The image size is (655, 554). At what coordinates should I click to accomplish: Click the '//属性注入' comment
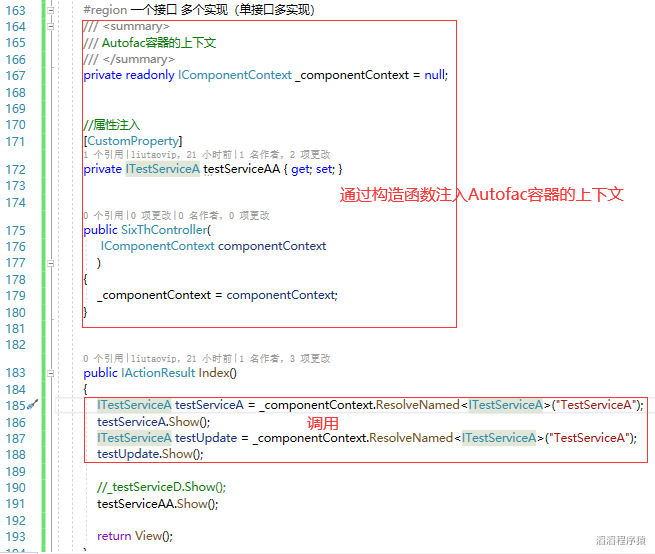(x=112, y=125)
